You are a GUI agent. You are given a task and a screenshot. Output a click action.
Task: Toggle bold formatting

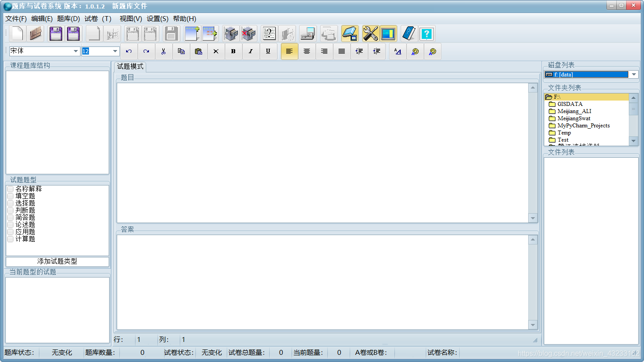[233, 51]
